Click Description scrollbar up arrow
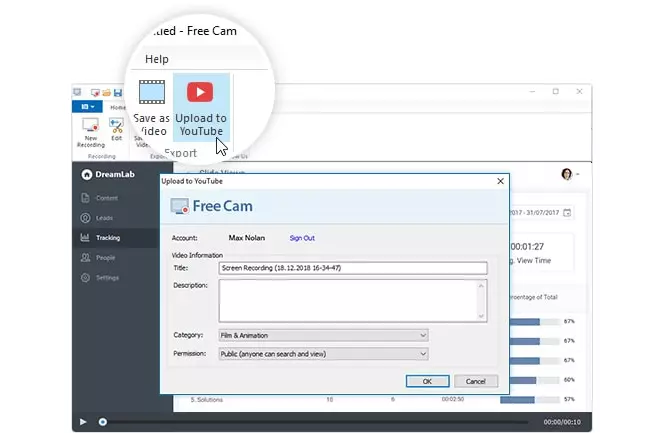Image resolution: width=664 pixels, height=433 pixels. click(x=481, y=286)
